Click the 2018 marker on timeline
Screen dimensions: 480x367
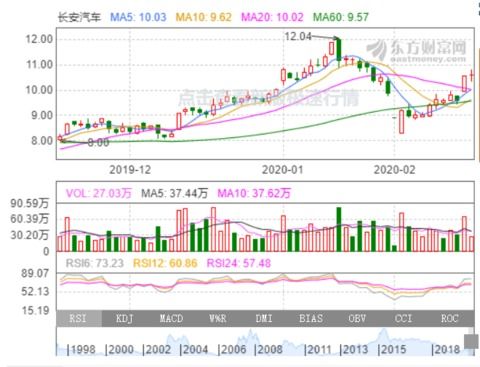click(x=446, y=350)
